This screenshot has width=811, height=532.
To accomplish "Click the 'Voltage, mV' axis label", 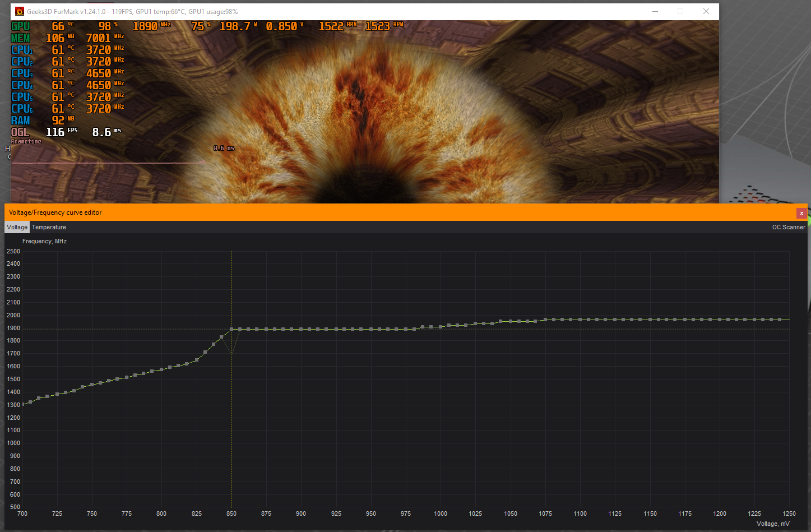I will click(773, 524).
